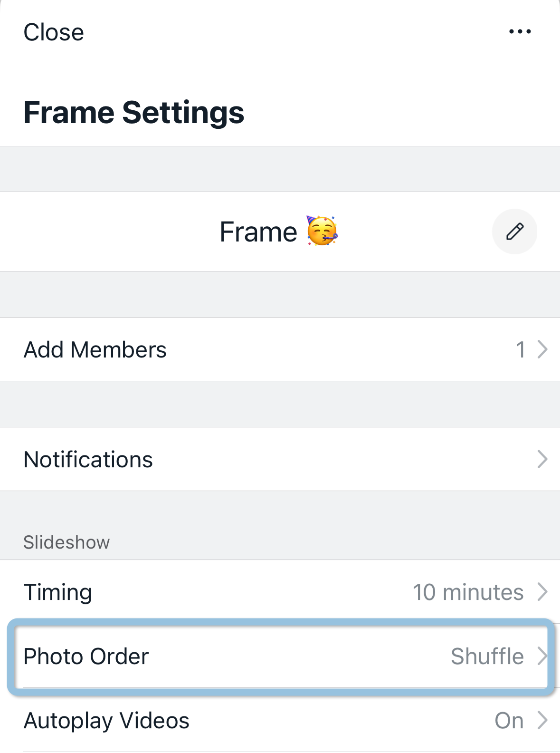
Task: Change the Shuffle photo order value
Action: (487, 656)
